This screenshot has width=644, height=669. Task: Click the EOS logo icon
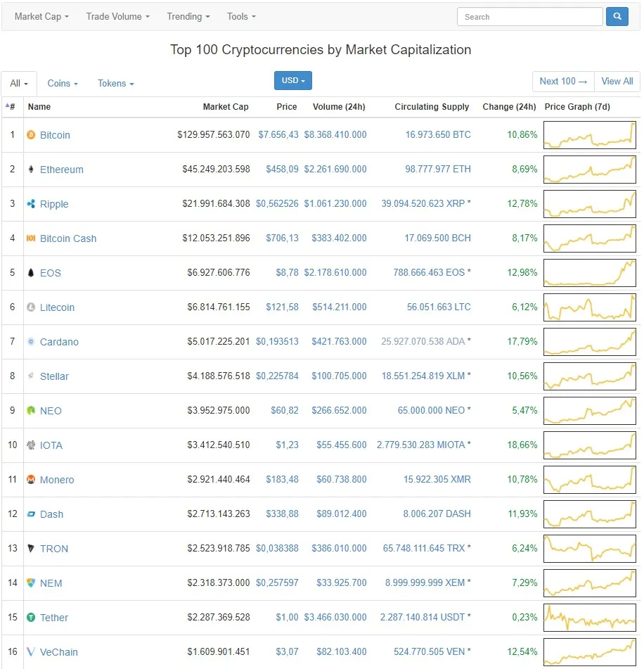click(31, 273)
